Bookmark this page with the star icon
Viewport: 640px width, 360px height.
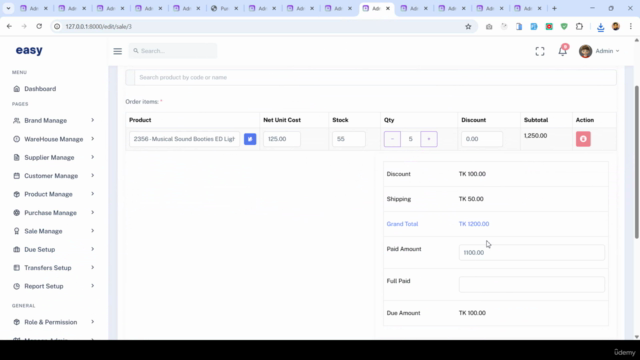[x=468, y=27]
